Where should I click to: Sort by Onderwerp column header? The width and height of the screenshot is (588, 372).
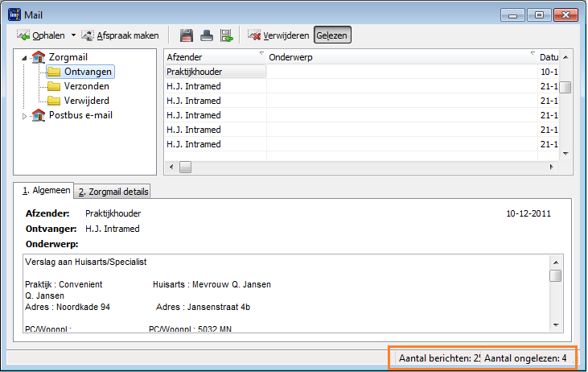point(401,57)
